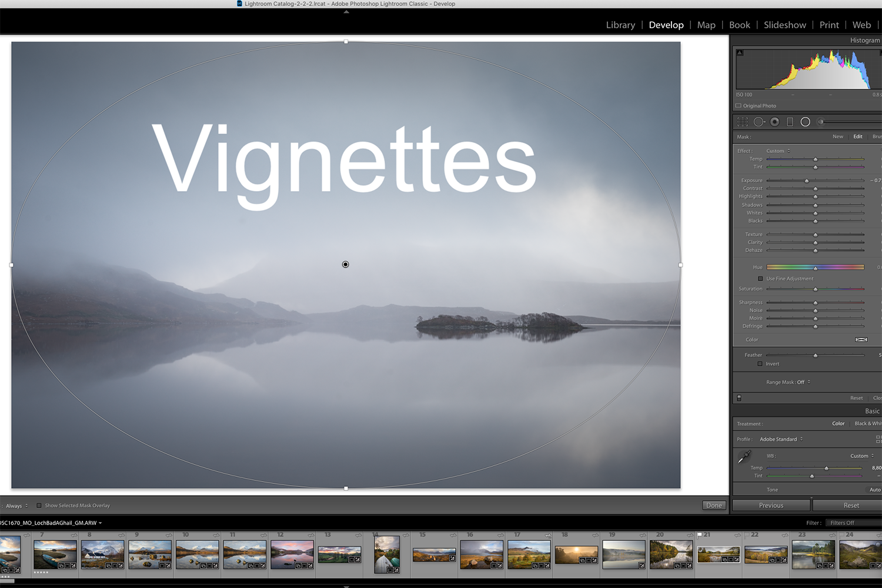Click the shadow clipping indicator triangle
This screenshot has width=882, height=588.
pyautogui.click(x=740, y=53)
